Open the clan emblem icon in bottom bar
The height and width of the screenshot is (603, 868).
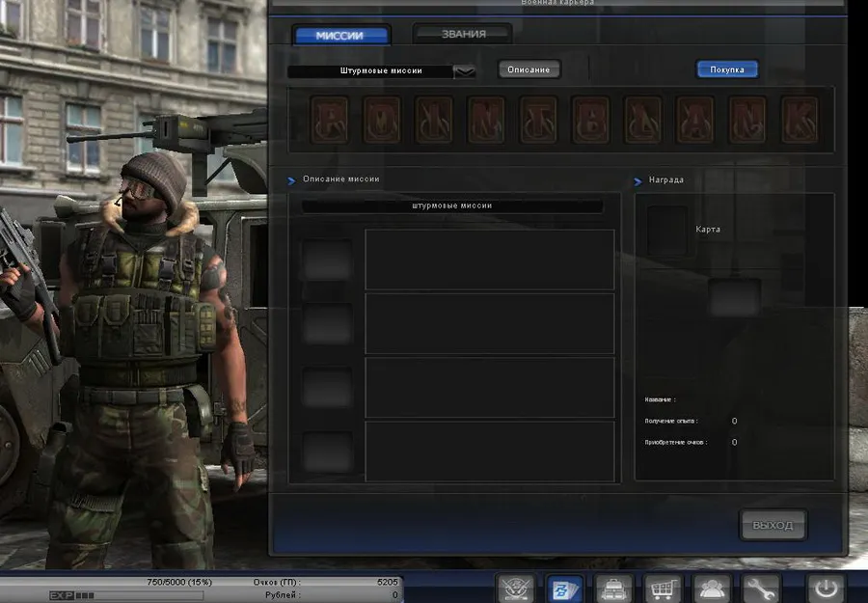pos(515,588)
